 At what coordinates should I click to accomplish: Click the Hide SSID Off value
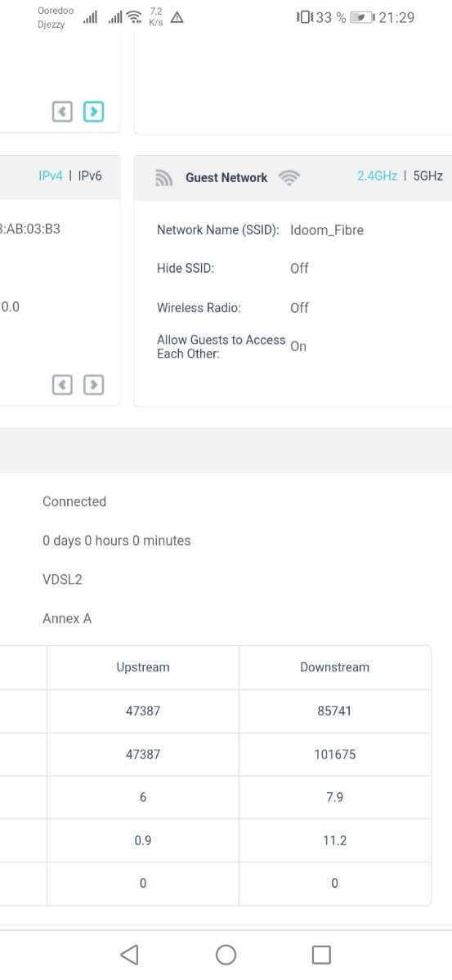click(299, 268)
